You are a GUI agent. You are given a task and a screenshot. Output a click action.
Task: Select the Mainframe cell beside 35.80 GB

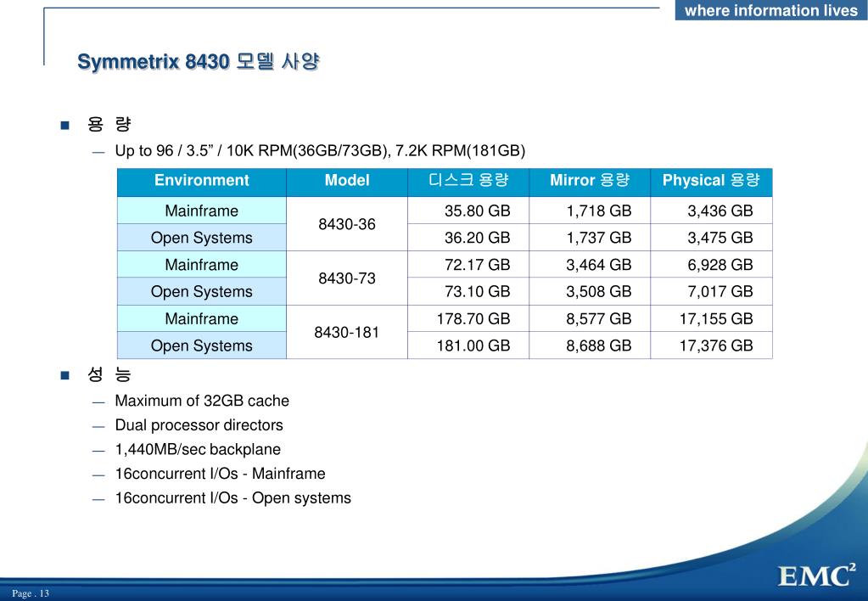click(201, 211)
